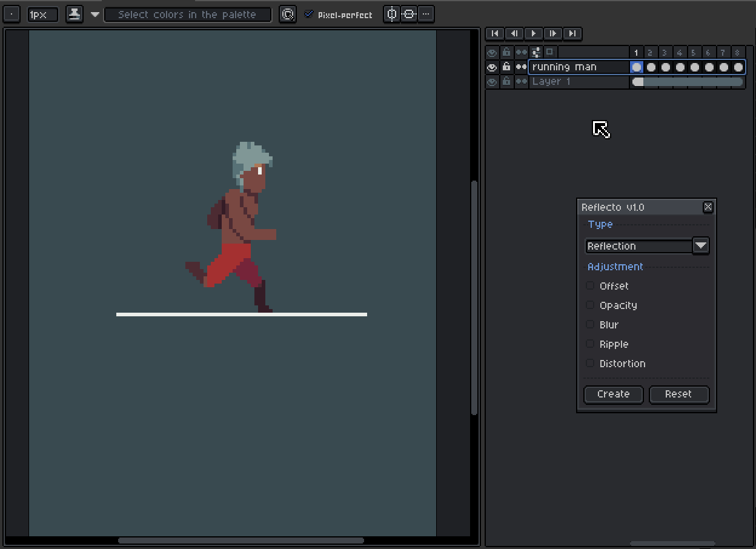This screenshot has height=549, width=756.
Task: Step to the previous frame
Action: (x=514, y=33)
